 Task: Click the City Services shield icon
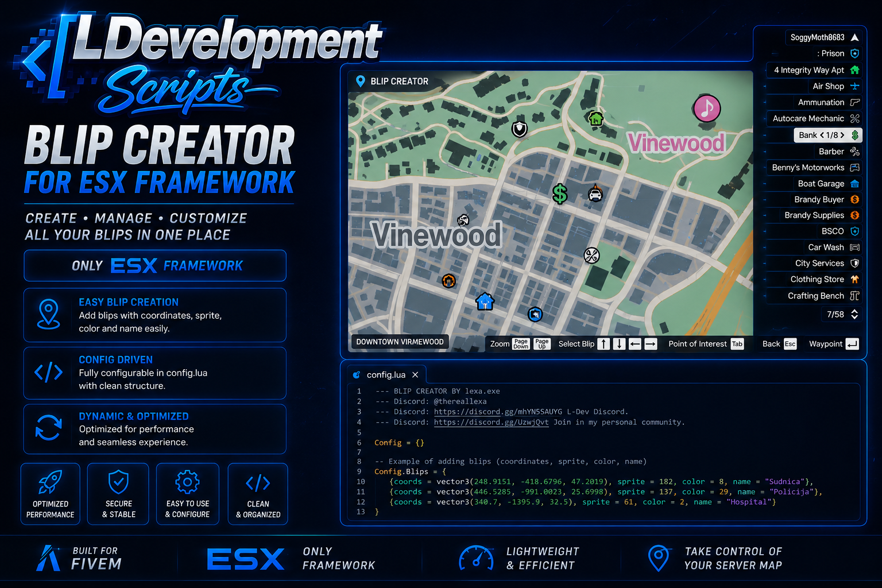pos(854,263)
